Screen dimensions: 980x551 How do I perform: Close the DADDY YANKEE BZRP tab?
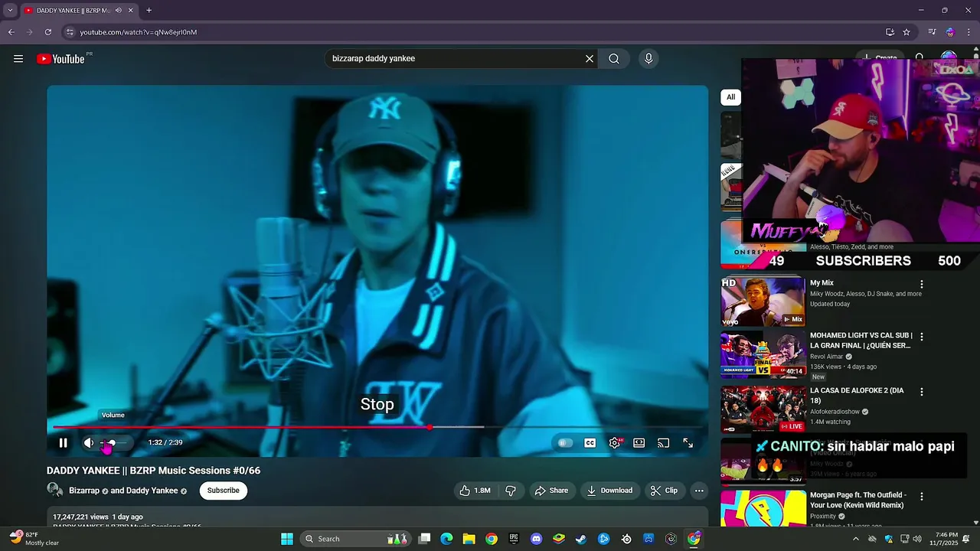click(131, 11)
